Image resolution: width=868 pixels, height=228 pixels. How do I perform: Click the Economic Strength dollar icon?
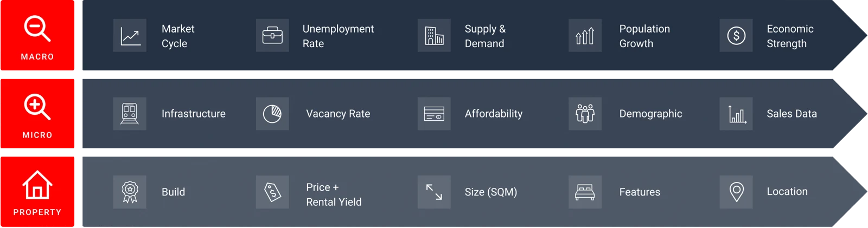pyautogui.click(x=736, y=36)
